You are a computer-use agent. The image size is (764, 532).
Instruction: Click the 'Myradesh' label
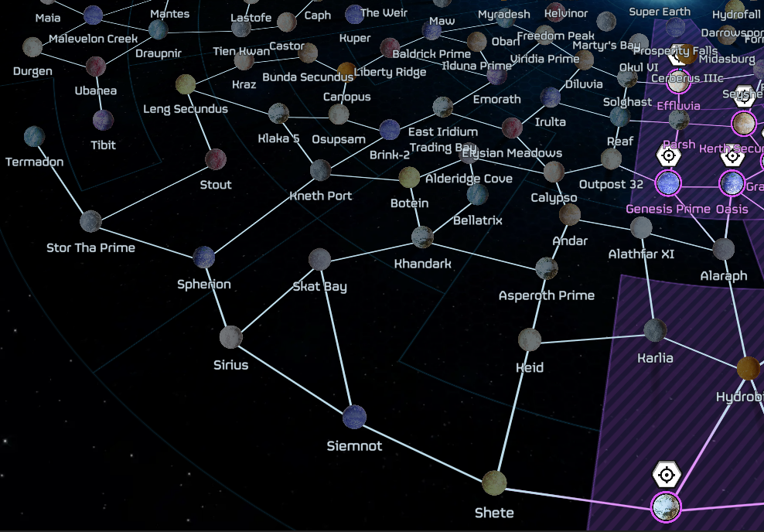tap(504, 15)
